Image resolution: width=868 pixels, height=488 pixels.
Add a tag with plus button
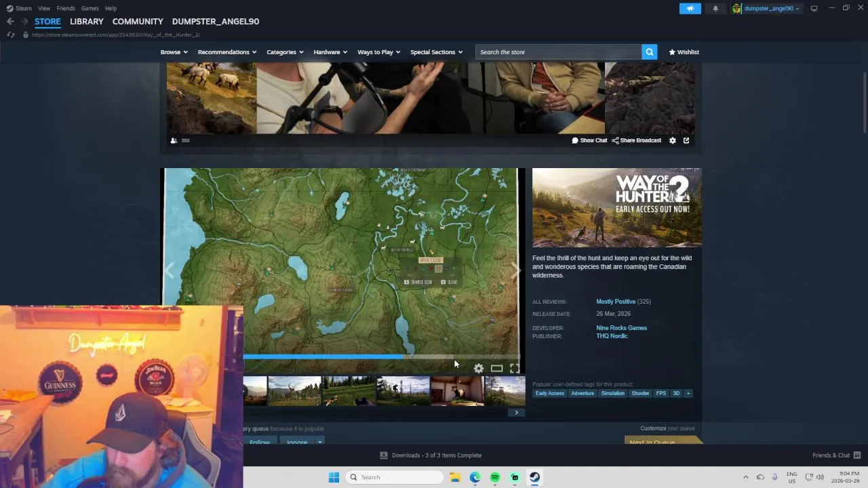coord(688,393)
